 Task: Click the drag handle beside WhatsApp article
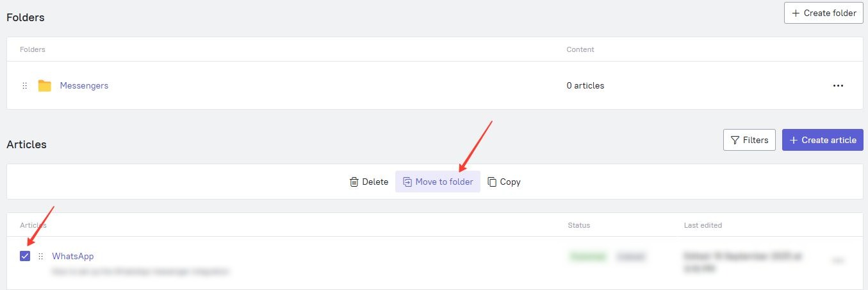(x=40, y=257)
